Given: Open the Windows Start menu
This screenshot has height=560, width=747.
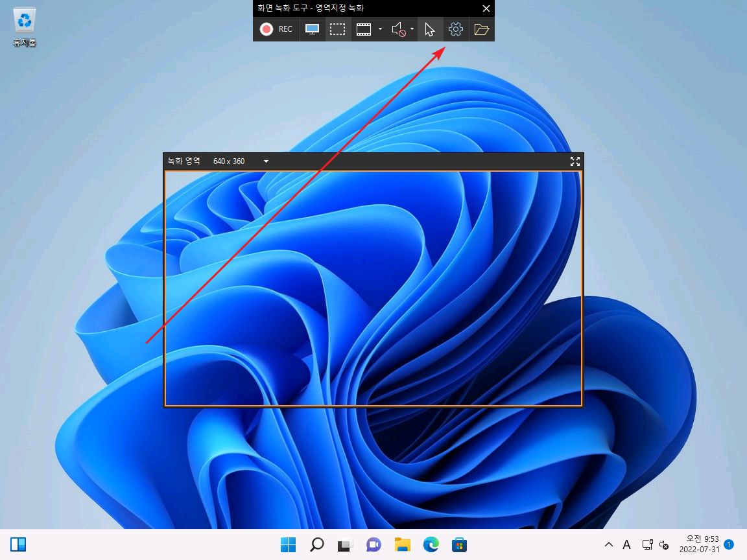Looking at the screenshot, I should pos(288,544).
